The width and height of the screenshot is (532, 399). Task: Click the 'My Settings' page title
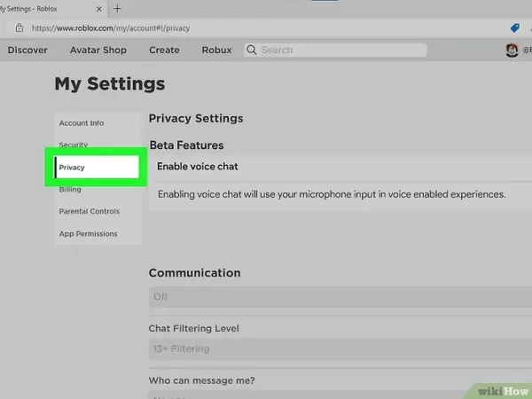[x=110, y=84]
